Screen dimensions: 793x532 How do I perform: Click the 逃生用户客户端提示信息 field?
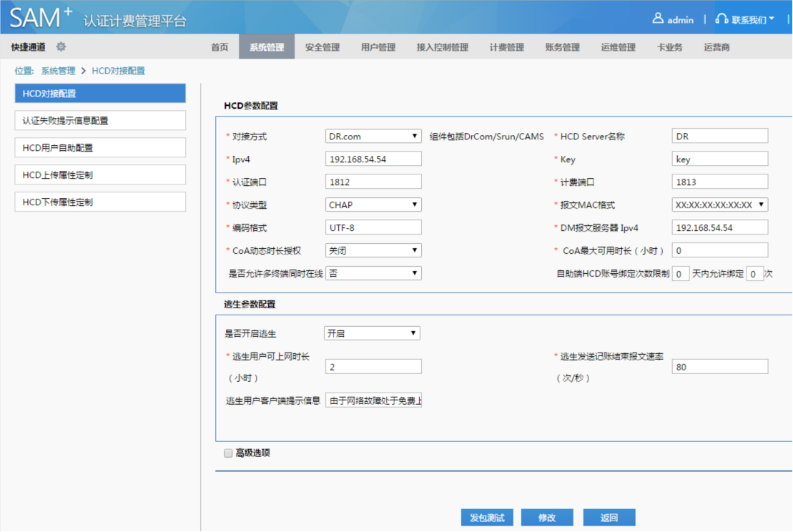pos(373,400)
